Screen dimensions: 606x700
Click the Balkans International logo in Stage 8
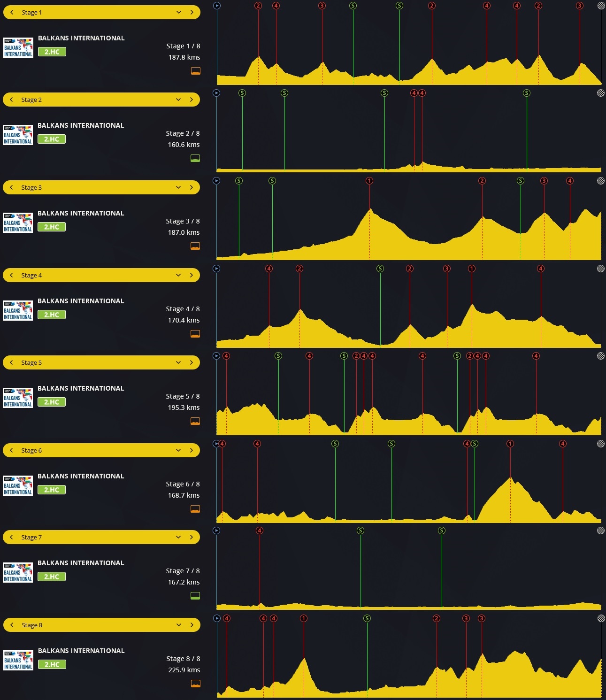[18, 660]
